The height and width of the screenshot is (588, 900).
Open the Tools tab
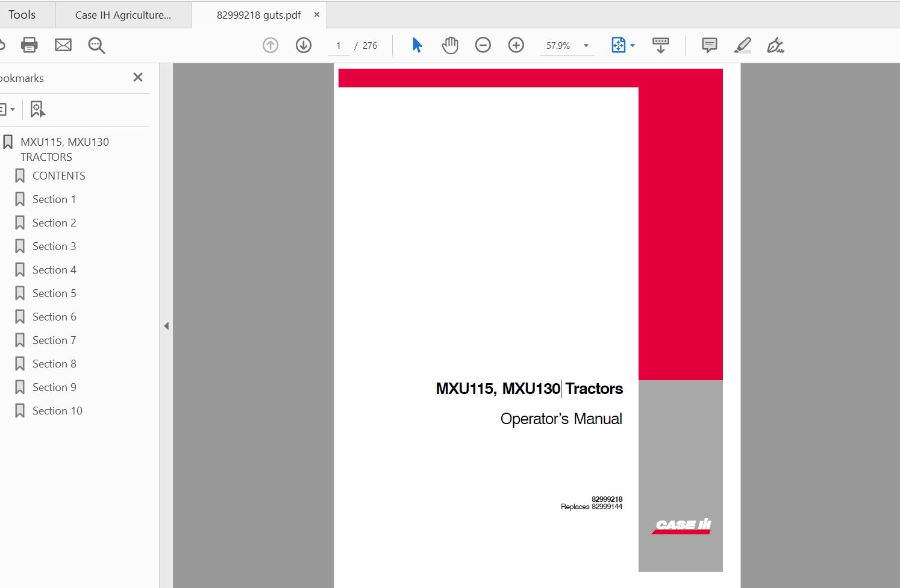[22, 14]
